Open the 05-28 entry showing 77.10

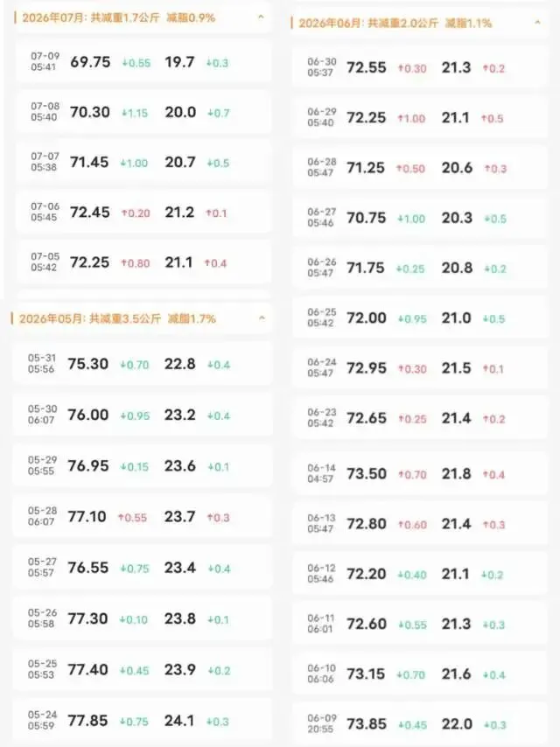click(x=142, y=516)
